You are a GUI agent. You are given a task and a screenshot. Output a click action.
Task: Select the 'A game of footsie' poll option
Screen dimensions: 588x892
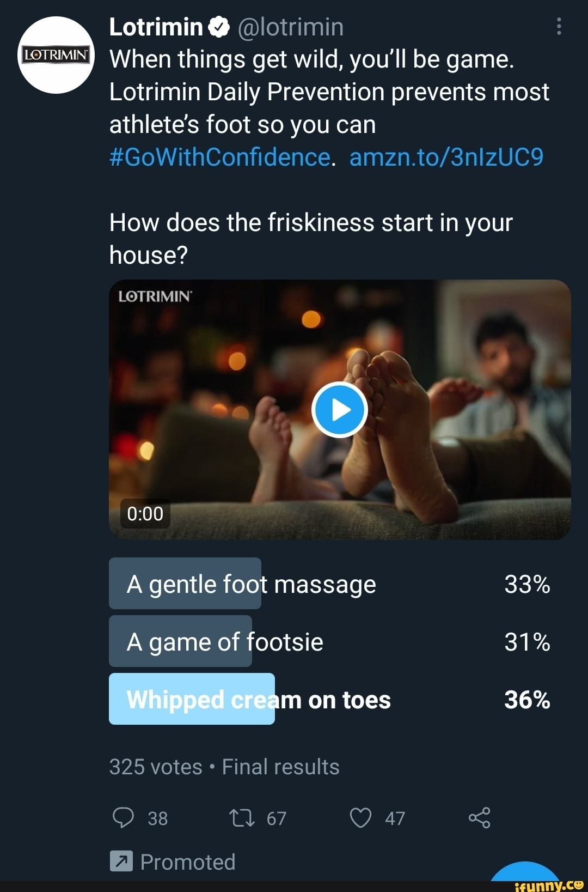[x=225, y=642]
